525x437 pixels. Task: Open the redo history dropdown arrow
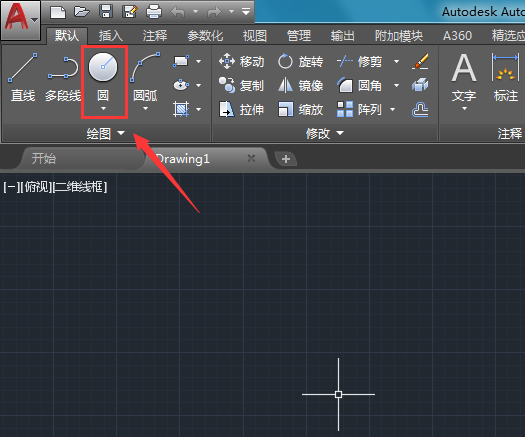coord(231,12)
